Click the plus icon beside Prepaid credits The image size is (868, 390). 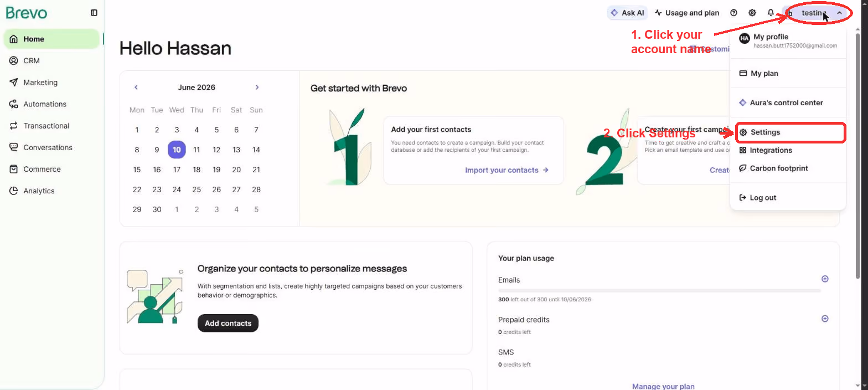pyautogui.click(x=825, y=319)
